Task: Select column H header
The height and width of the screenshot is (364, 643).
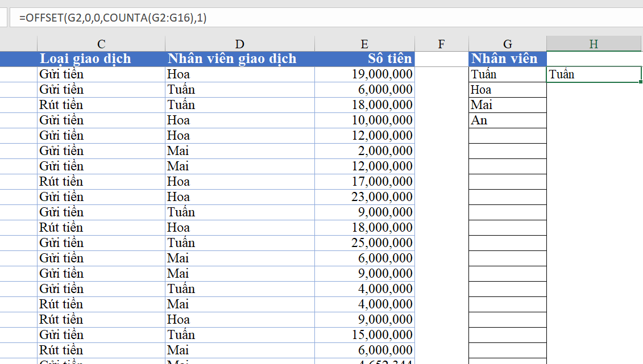Action: [x=594, y=44]
